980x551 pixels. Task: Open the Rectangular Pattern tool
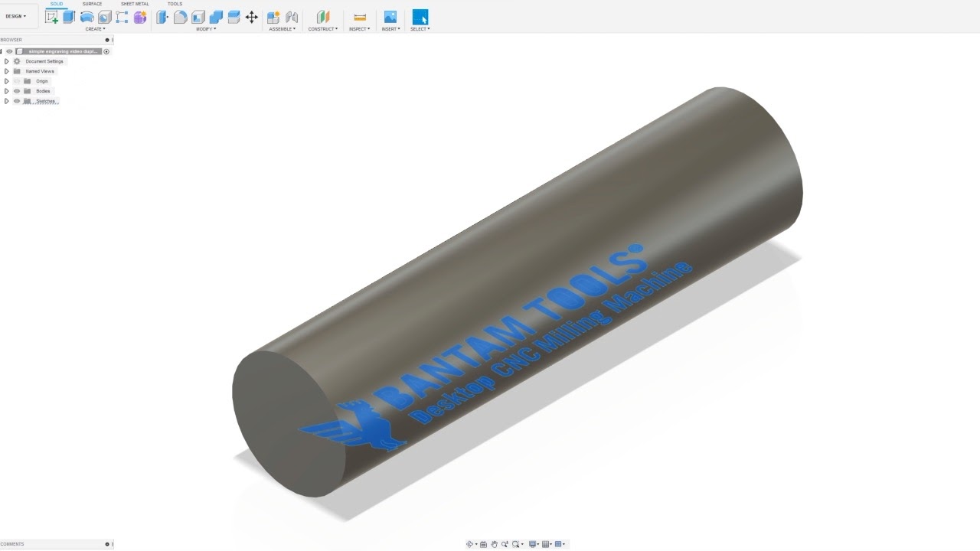pyautogui.click(x=122, y=17)
